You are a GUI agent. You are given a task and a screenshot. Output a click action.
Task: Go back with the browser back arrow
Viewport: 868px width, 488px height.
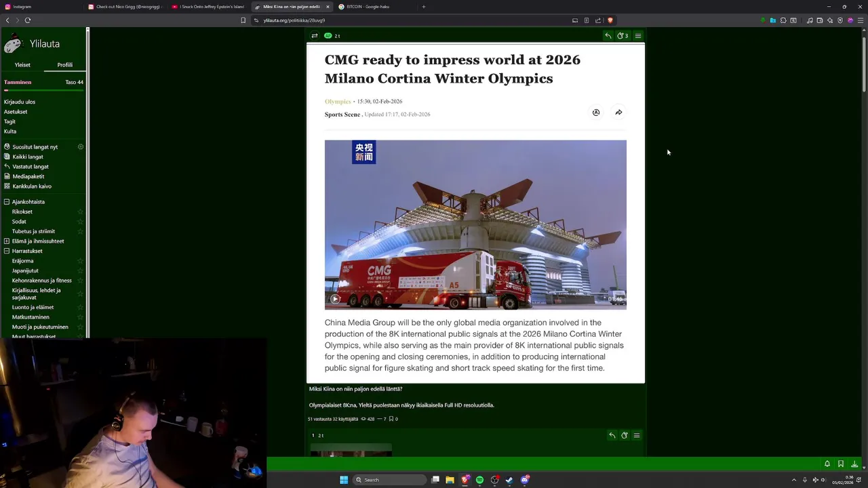pos(7,20)
